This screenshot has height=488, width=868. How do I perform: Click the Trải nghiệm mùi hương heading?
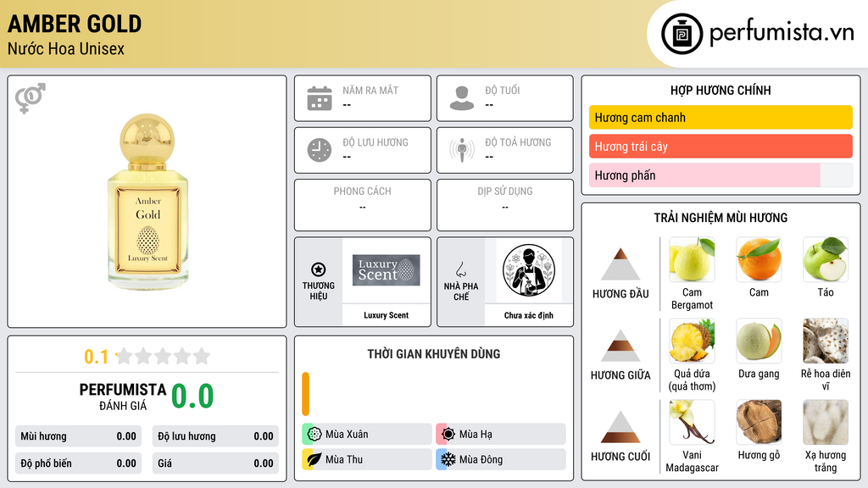(721, 218)
